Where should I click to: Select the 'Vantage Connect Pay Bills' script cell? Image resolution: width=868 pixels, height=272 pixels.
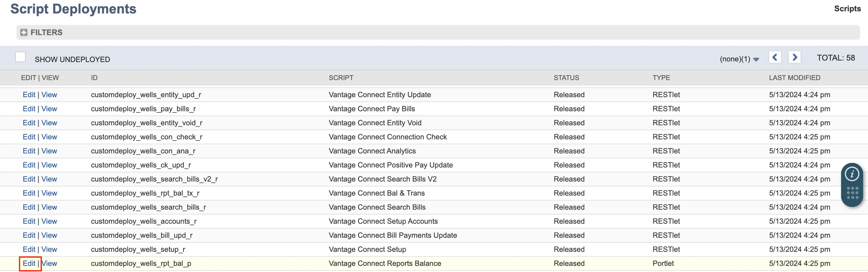pos(372,109)
